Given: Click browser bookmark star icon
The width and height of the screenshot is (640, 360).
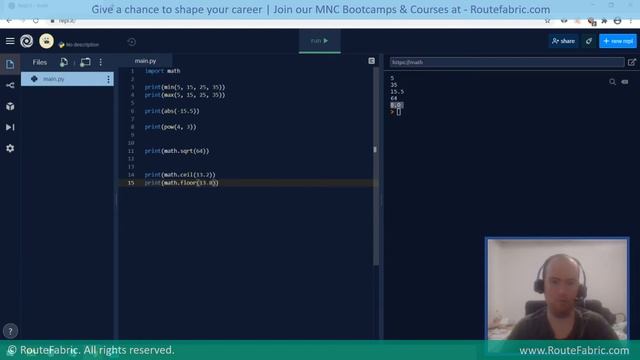Looking at the screenshot, I should (547, 21).
